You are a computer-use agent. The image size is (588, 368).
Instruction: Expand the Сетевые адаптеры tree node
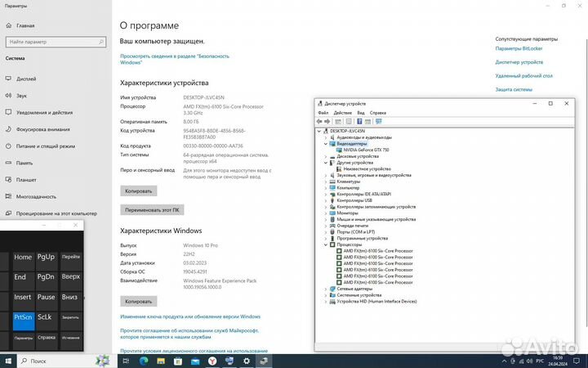(326, 289)
